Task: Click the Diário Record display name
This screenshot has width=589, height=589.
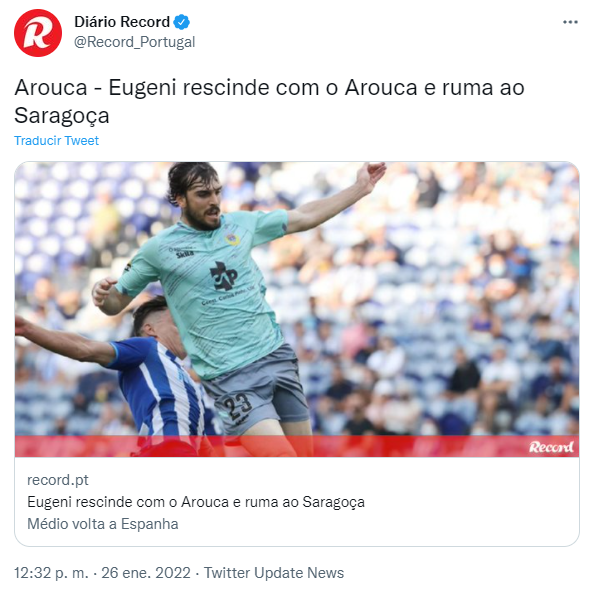Action: pyautogui.click(x=122, y=22)
